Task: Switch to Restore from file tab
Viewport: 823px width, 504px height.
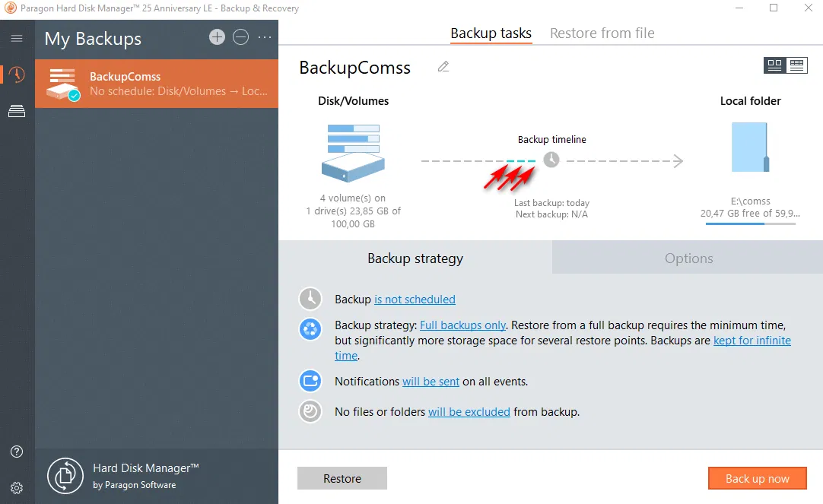Action: click(602, 33)
